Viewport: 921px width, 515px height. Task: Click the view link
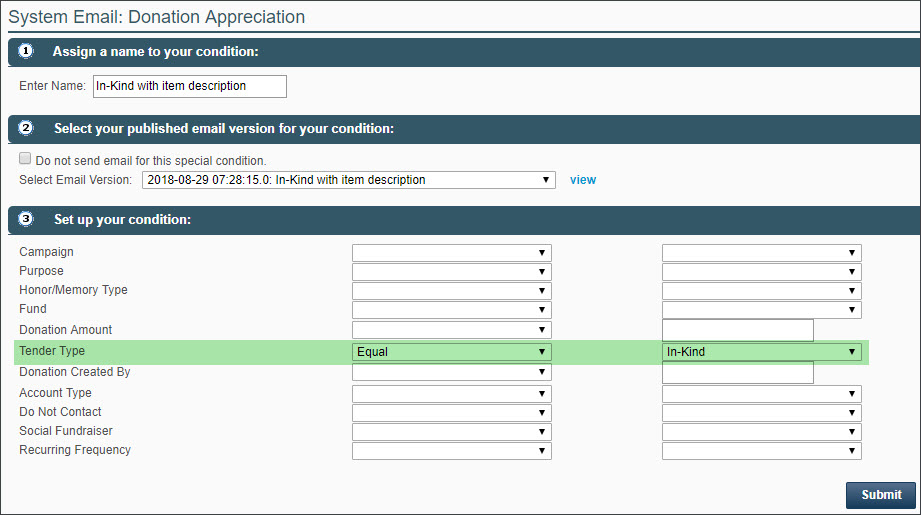pos(583,180)
